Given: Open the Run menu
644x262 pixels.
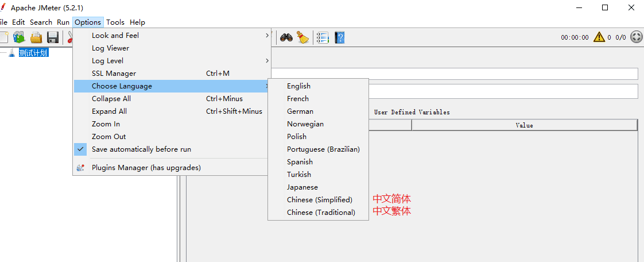Looking at the screenshot, I should click(x=63, y=22).
